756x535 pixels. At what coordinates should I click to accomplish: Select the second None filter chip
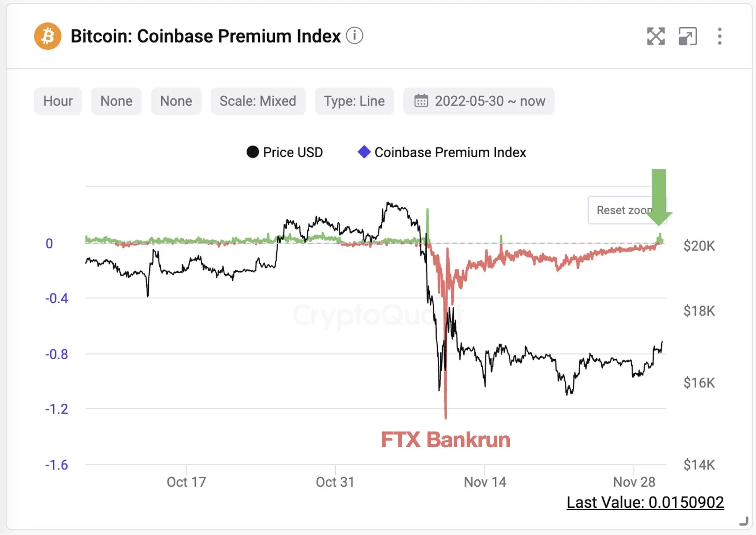(176, 101)
